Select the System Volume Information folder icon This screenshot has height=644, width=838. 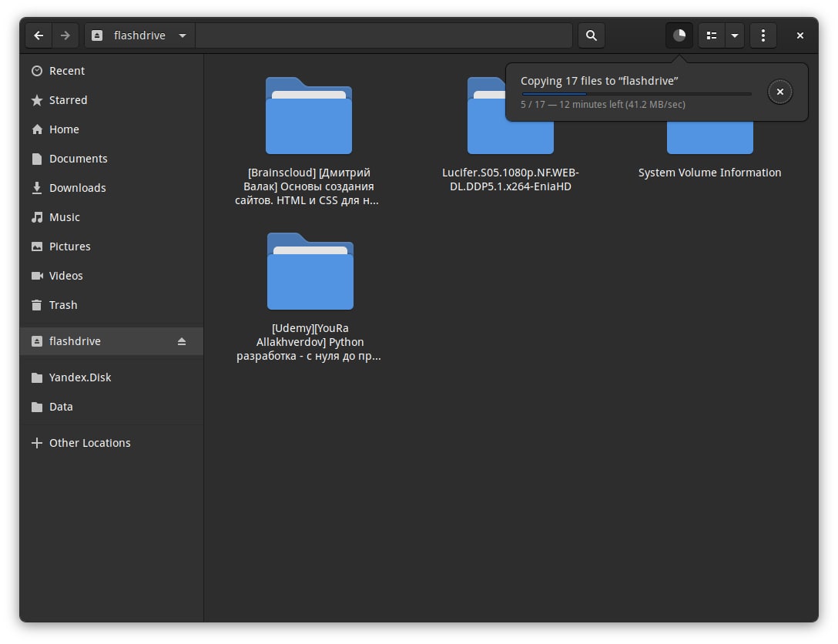tap(709, 138)
